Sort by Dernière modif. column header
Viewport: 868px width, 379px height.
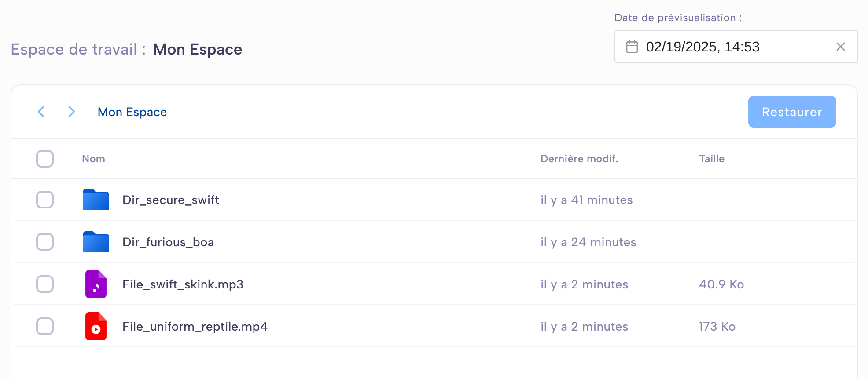click(579, 159)
